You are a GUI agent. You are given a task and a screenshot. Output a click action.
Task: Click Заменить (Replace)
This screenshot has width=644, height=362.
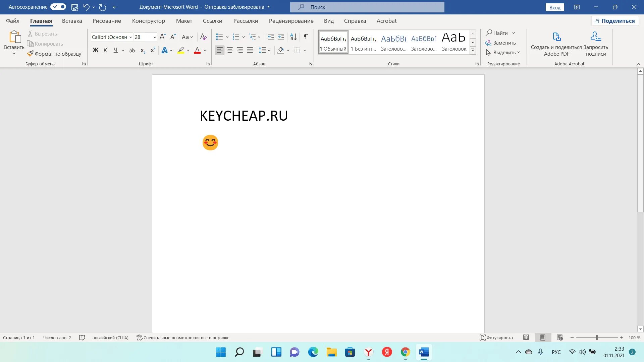[500, 43]
